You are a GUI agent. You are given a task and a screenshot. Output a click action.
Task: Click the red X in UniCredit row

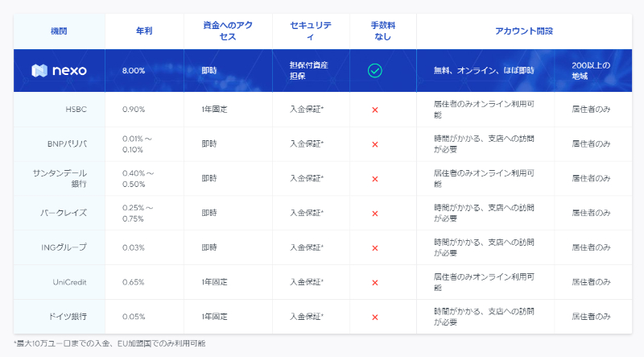click(x=374, y=282)
